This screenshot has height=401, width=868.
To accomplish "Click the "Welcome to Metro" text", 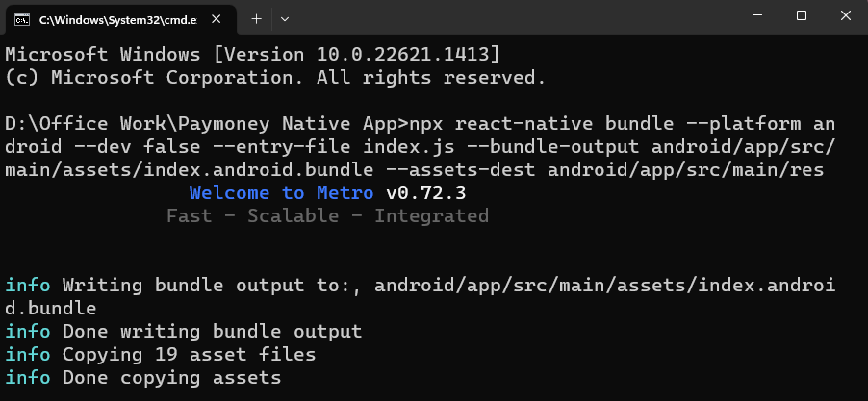I will [x=281, y=193].
